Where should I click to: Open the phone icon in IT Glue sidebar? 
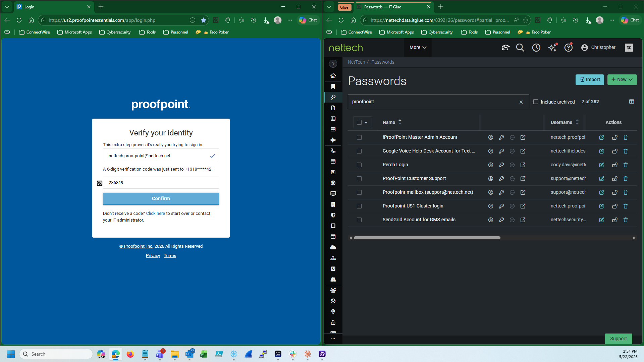pos(333,151)
